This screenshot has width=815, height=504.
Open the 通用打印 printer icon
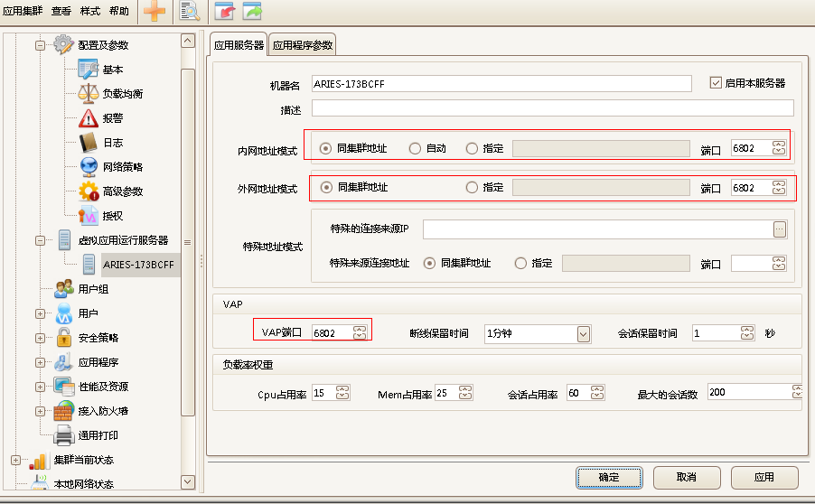pyautogui.click(x=64, y=435)
